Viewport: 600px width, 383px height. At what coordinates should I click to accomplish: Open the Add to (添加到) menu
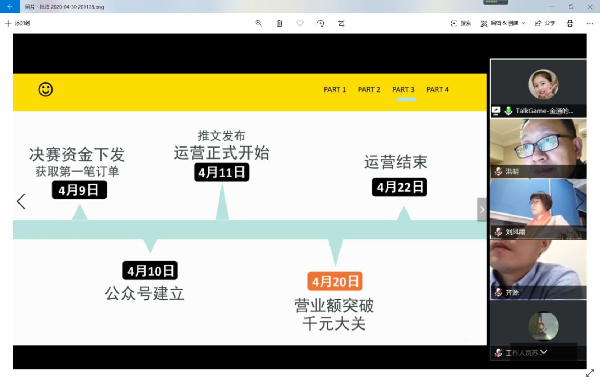coord(18,23)
